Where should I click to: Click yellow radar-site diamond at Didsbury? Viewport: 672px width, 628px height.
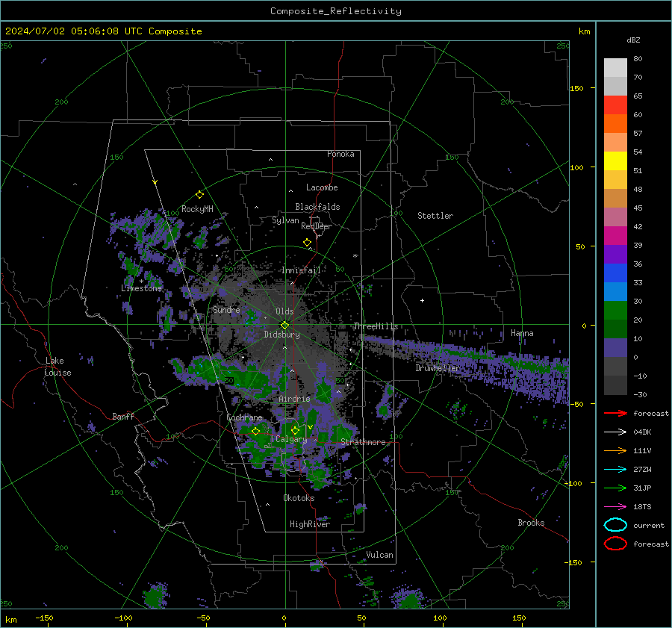click(x=284, y=325)
